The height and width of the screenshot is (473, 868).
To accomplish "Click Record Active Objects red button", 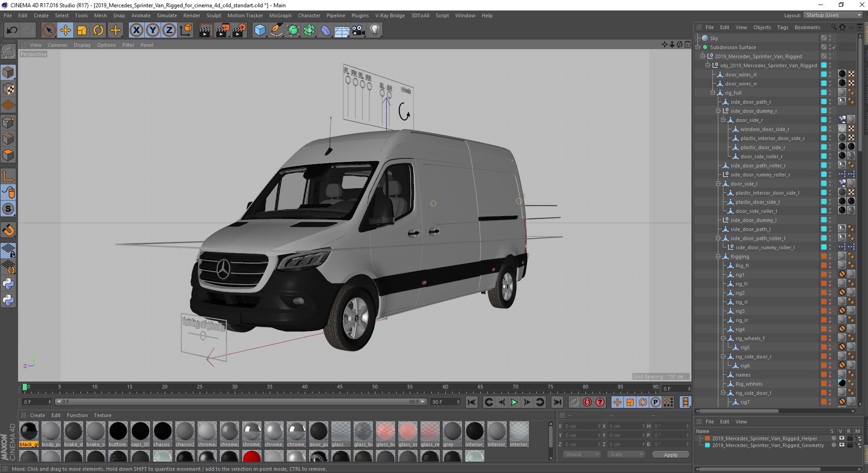I will coord(587,402).
